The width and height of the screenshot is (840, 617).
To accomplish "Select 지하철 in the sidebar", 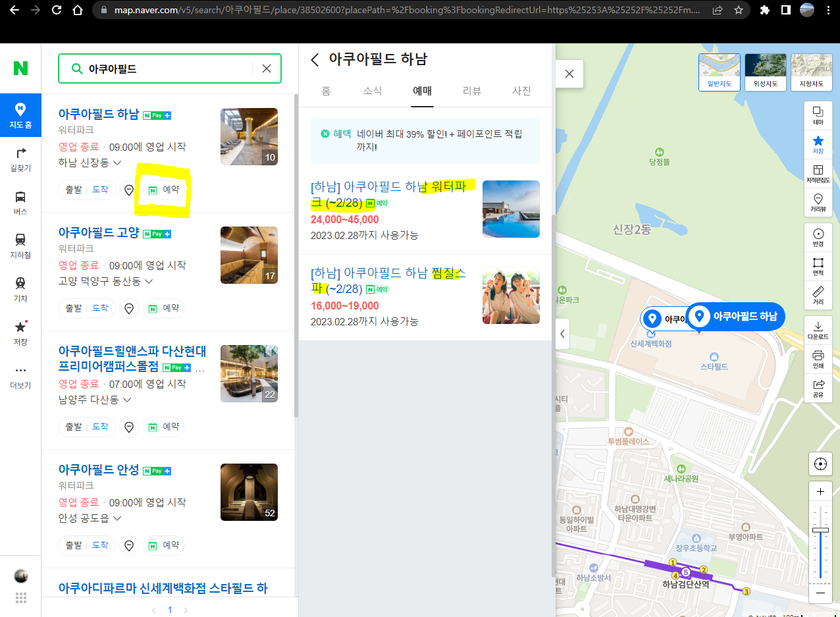I will (x=20, y=246).
